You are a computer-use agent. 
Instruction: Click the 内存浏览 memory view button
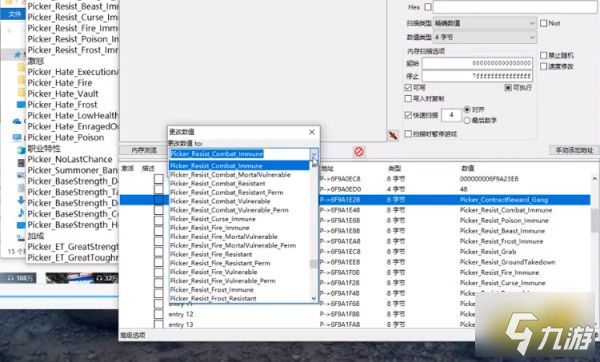(x=144, y=150)
